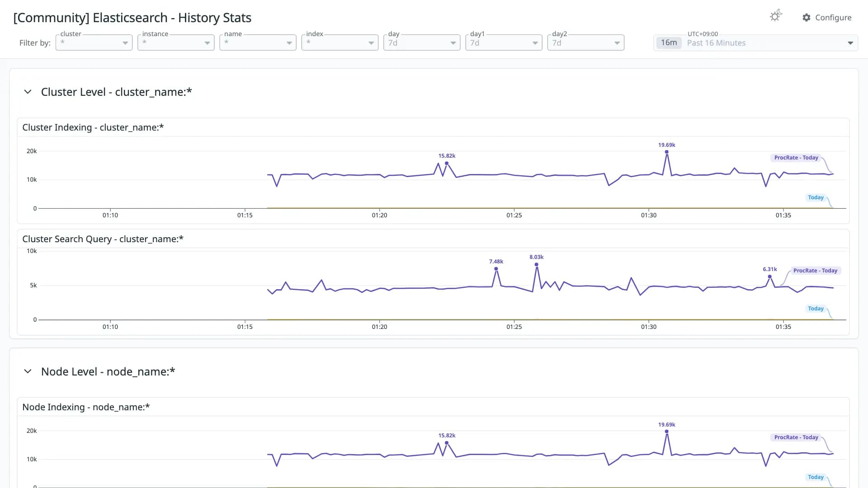Click the Cluster Indexing widget title
The width and height of the screenshot is (868, 488).
click(x=93, y=127)
